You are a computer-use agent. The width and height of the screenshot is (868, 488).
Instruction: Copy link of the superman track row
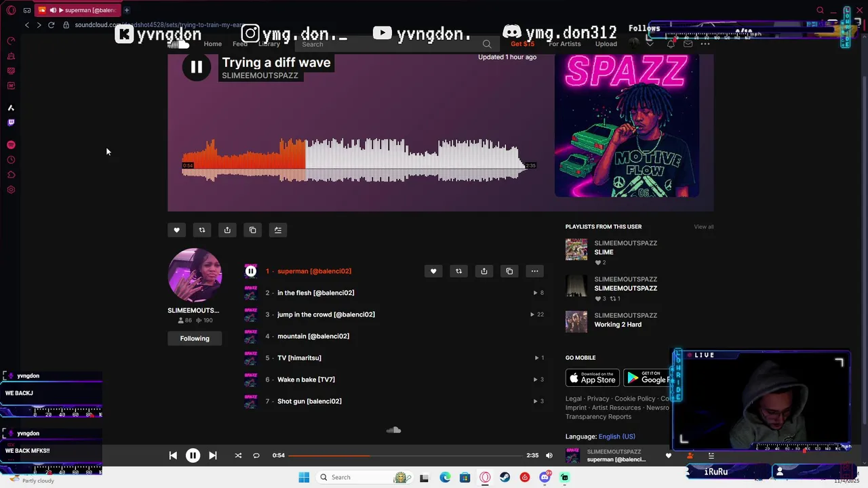coord(509,271)
